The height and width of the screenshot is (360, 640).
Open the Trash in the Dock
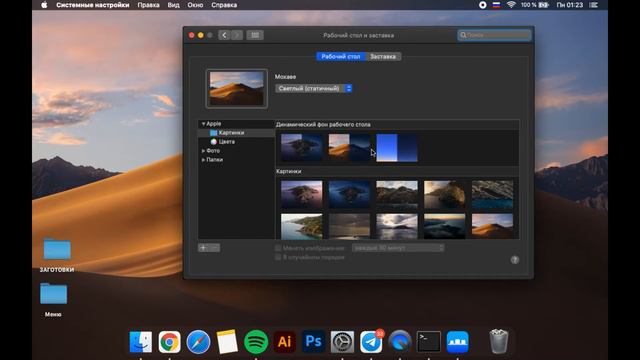coord(498,341)
